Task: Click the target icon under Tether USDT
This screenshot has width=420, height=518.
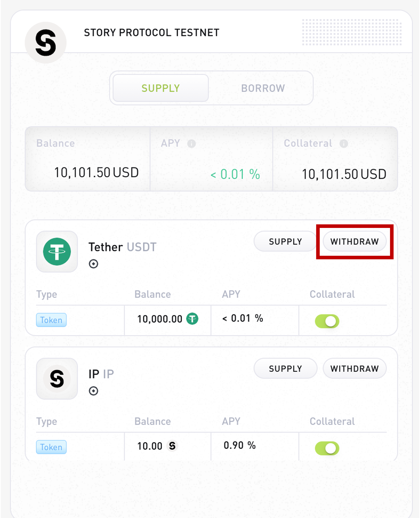Action: (x=93, y=264)
